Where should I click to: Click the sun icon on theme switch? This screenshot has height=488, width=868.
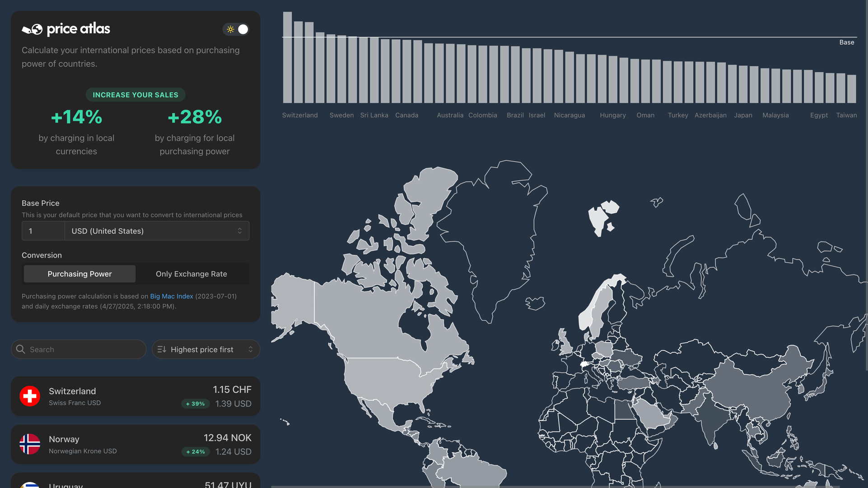click(230, 29)
